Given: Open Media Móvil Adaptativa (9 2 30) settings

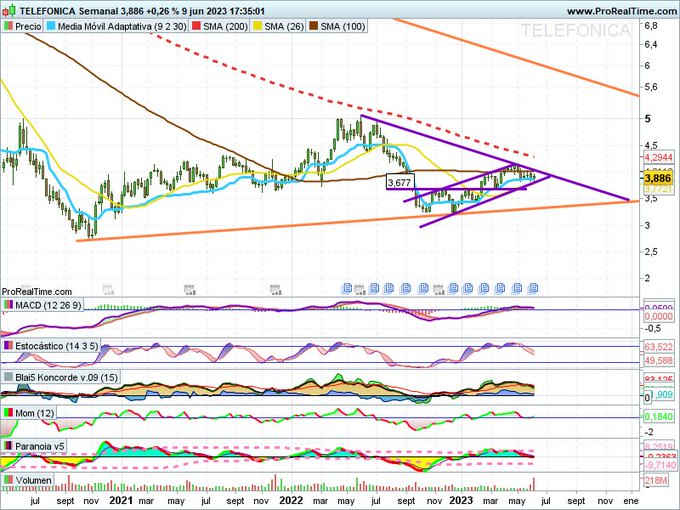Looking at the screenshot, I should (x=122, y=26).
